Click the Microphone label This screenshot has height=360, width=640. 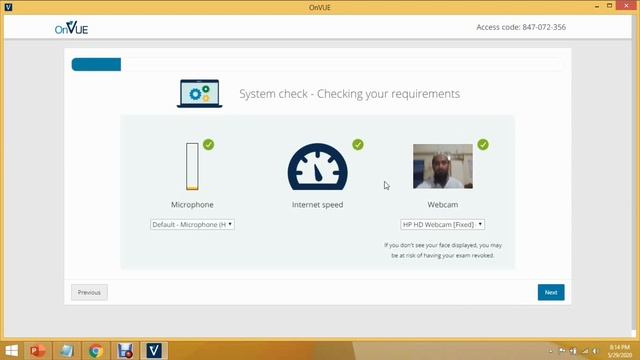tap(192, 204)
